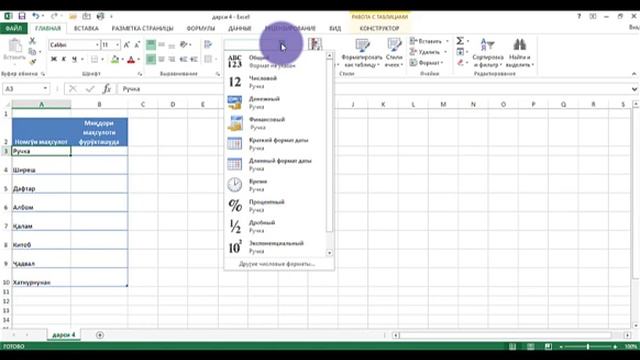Click the text orientation icon
The width and height of the screenshot is (640, 360).
point(184,44)
